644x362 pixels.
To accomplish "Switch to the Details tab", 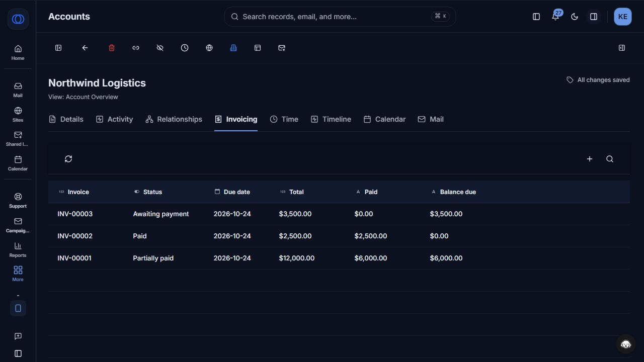I will tap(66, 119).
